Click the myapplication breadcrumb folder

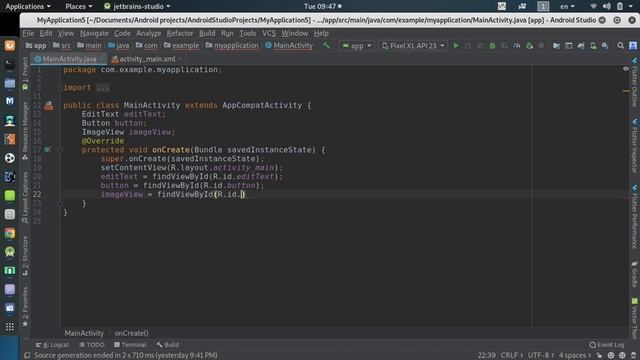click(x=232, y=46)
